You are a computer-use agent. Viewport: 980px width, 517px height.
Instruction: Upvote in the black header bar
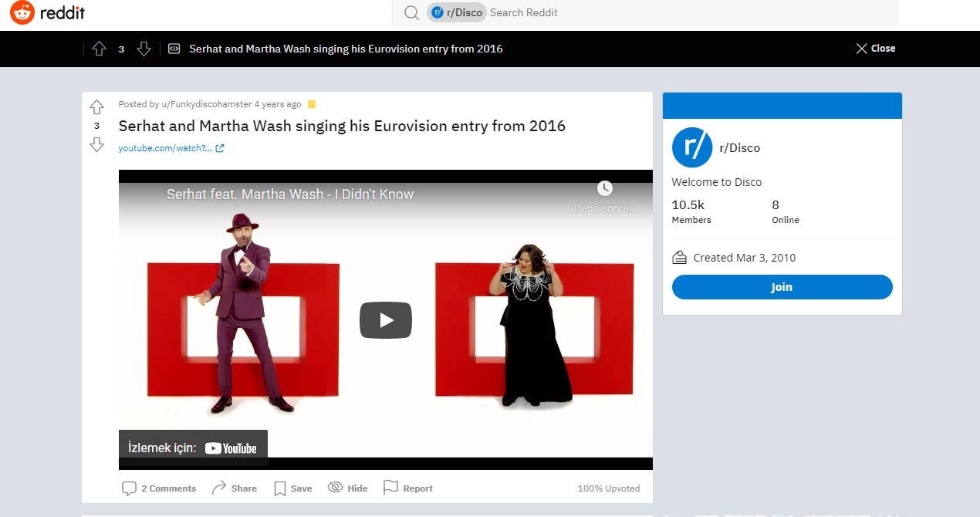99,49
